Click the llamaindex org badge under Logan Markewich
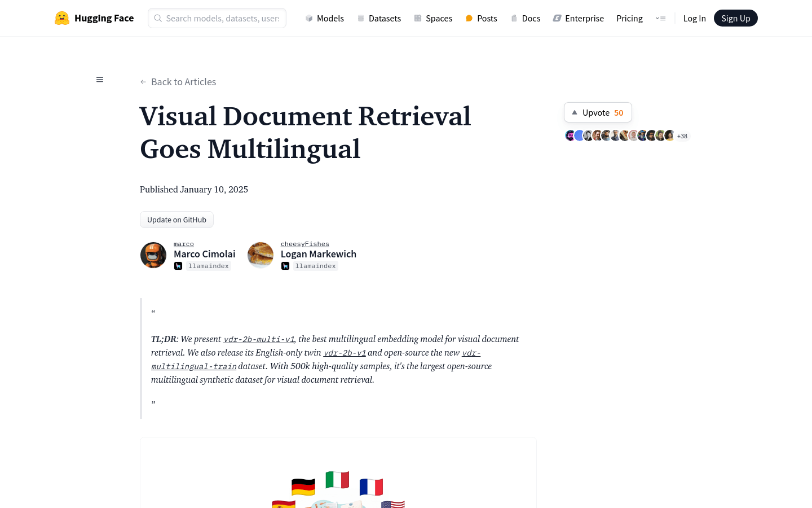The height and width of the screenshot is (508, 812). coord(310,266)
